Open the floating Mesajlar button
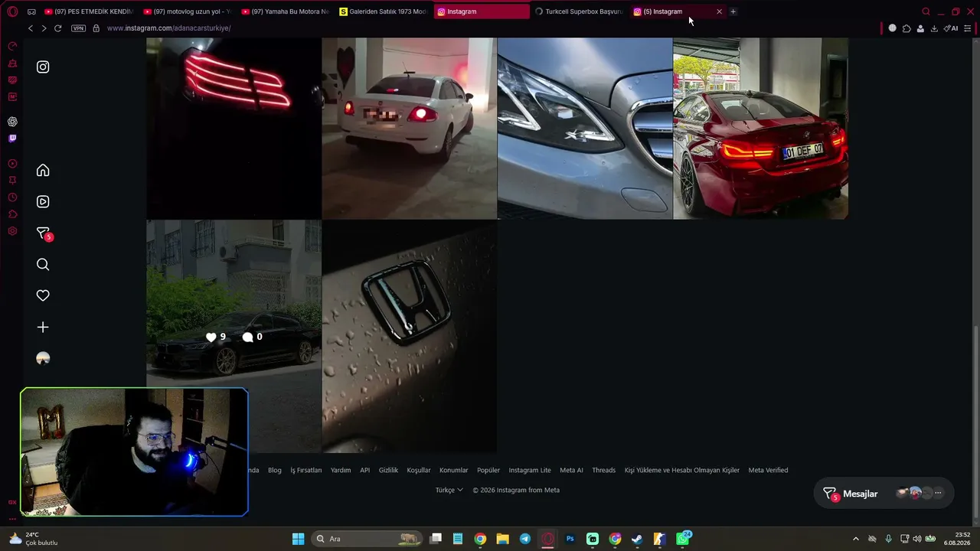This screenshot has height=551, width=980. (x=884, y=494)
